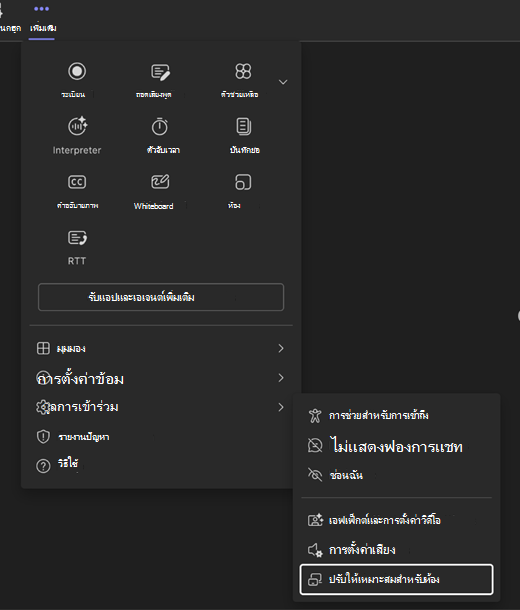The width and height of the screenshot is (520, 610).
Task: Open the Copilot apps four-circles icon
Action: (243, 71)
